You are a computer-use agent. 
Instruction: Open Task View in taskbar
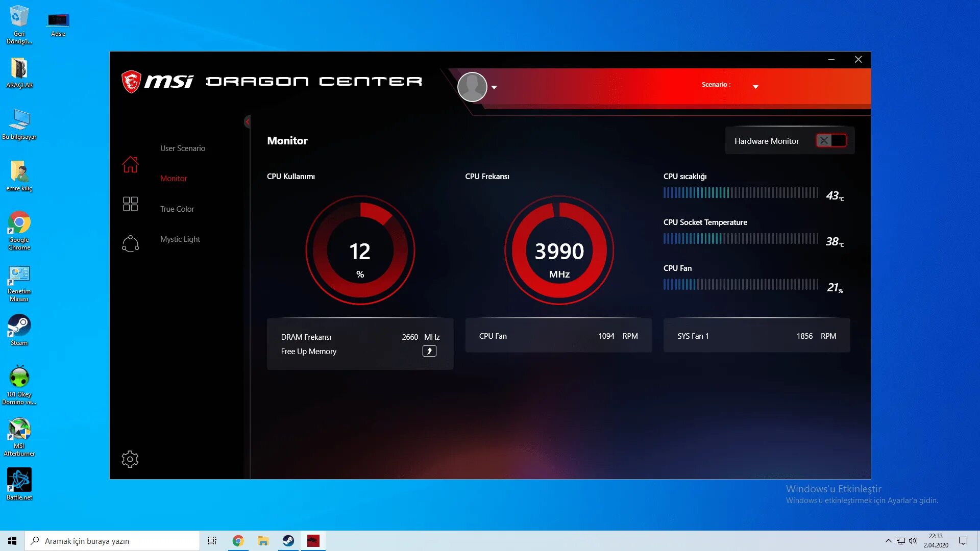[212, 541]
